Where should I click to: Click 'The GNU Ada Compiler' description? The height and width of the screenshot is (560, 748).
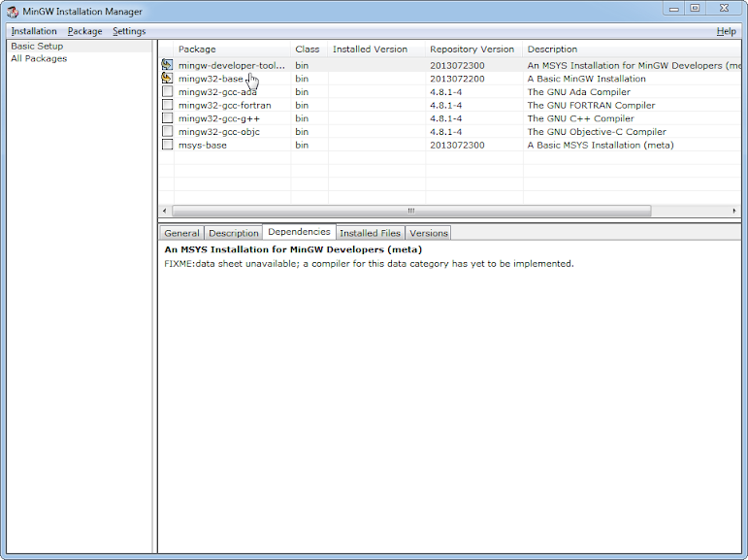coord(578,92)
